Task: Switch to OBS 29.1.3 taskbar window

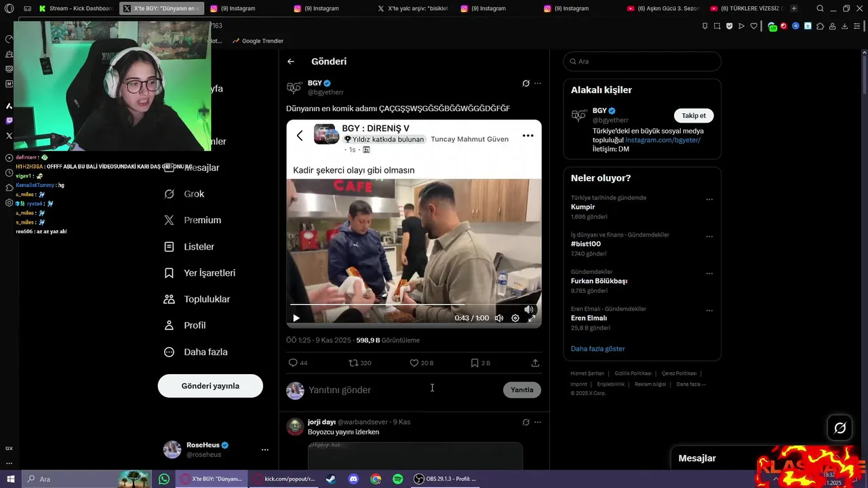Action: (x=446, y=479)
